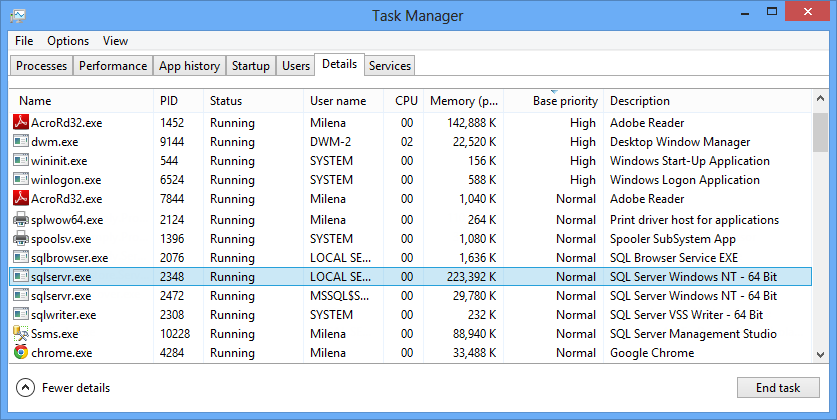Screen dimensions: 837x420
Task: Sort by the Base priority column header
Action: click(x=565, y=101)
